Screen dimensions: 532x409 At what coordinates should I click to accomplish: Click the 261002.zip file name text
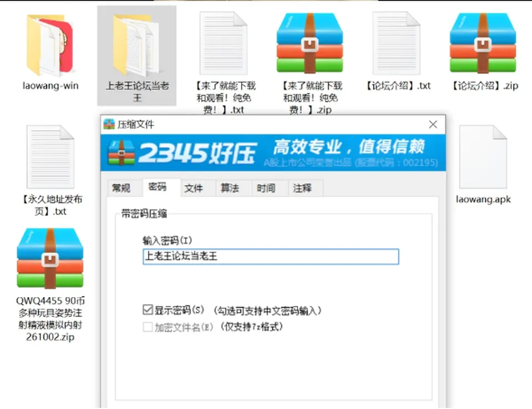click(x=50, y=337)
